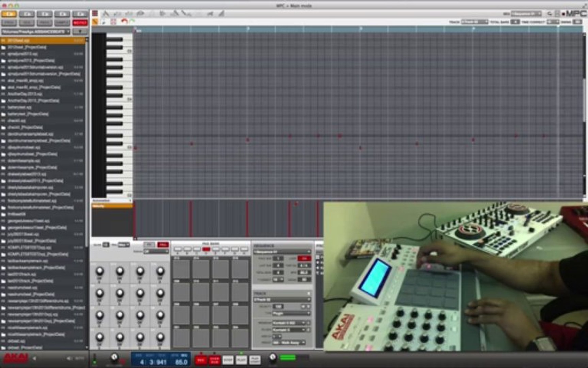This screenshot has height=368, width=588.
Task: Click the red select-region tool icon
Action: [113, 22]
